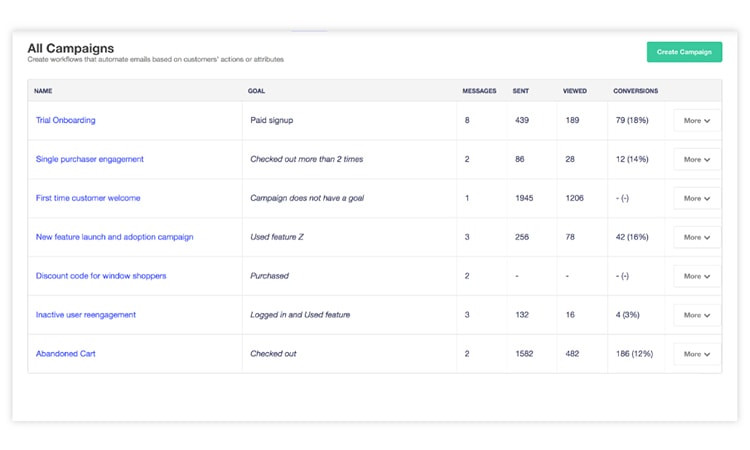Open Discount code for window shoppers campaign
Screen dimensions: 750x450
102,276
